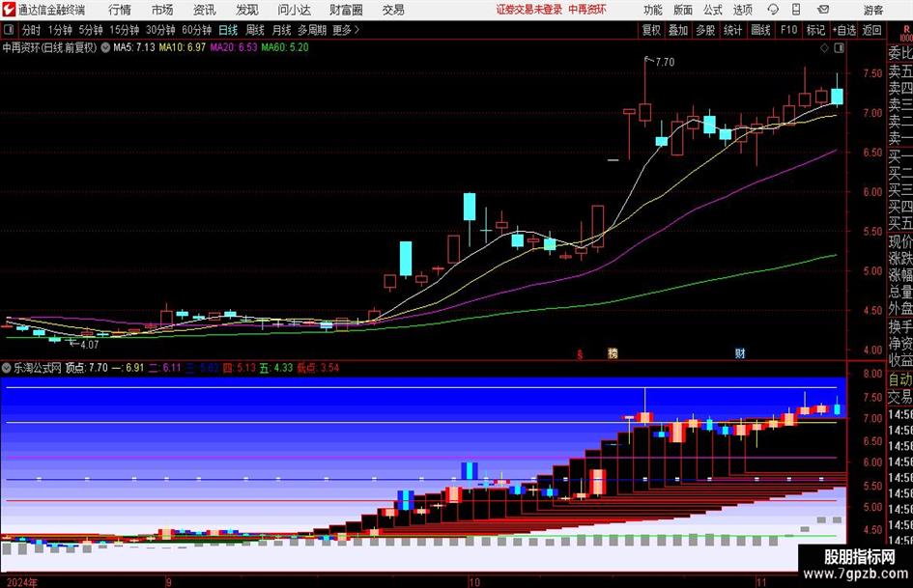Switch to 5分钟 period
Screen dimensions: 913x588
(x=90, y=30)
